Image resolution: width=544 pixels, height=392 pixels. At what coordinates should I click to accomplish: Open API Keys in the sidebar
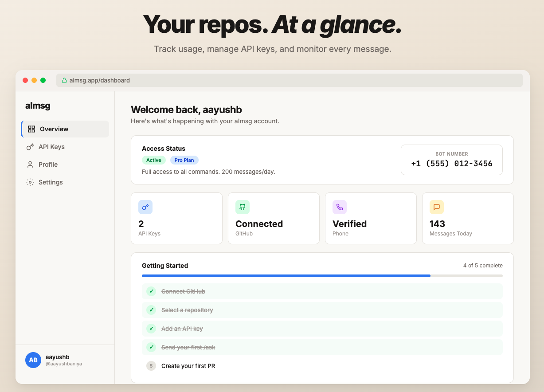point(65,147)
